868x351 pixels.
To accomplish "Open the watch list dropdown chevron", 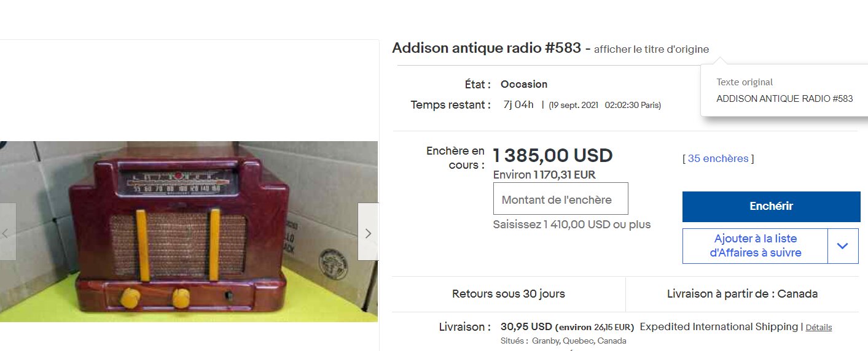I will (x=843, y=246).
